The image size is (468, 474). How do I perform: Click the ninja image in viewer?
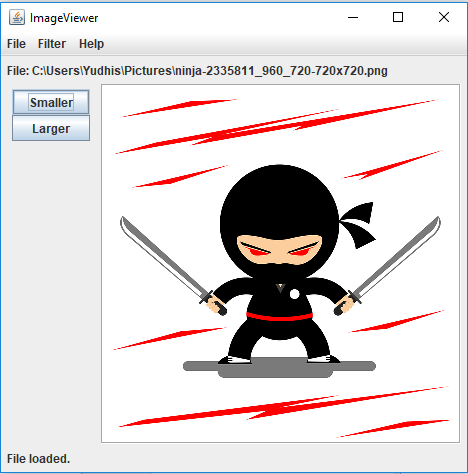(280, 264)
